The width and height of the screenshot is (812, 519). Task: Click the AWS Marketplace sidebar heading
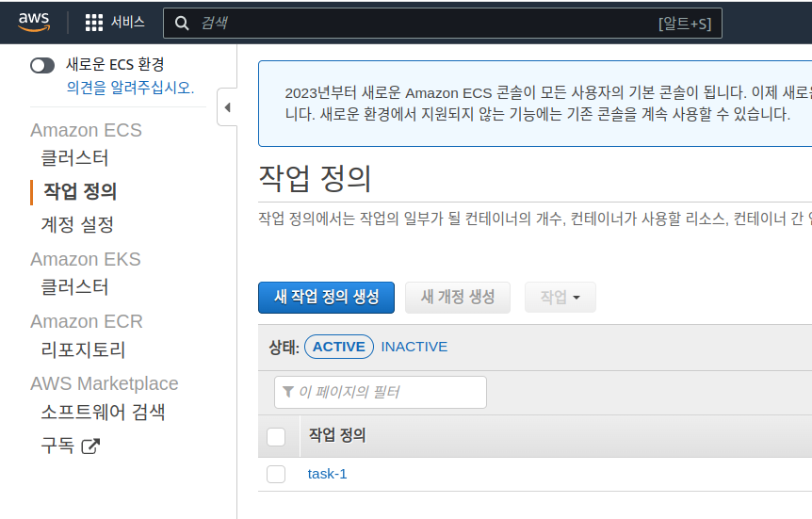tap(105, 383)
